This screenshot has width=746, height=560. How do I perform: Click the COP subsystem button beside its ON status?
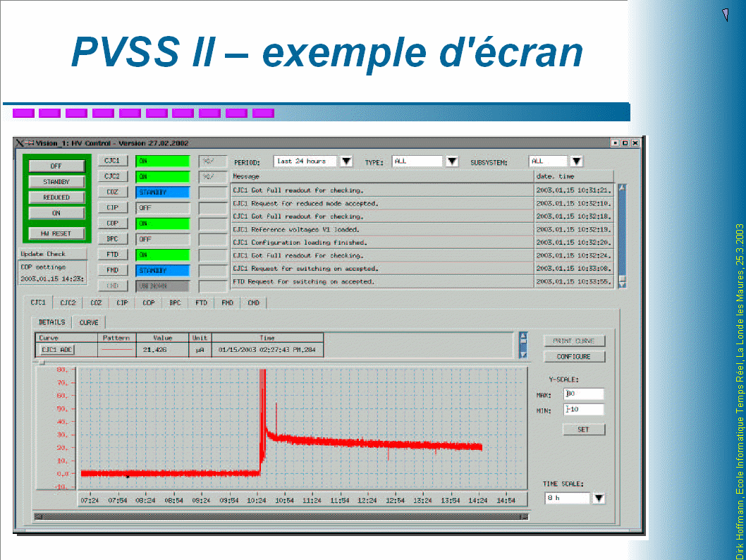tap(112, 223)
